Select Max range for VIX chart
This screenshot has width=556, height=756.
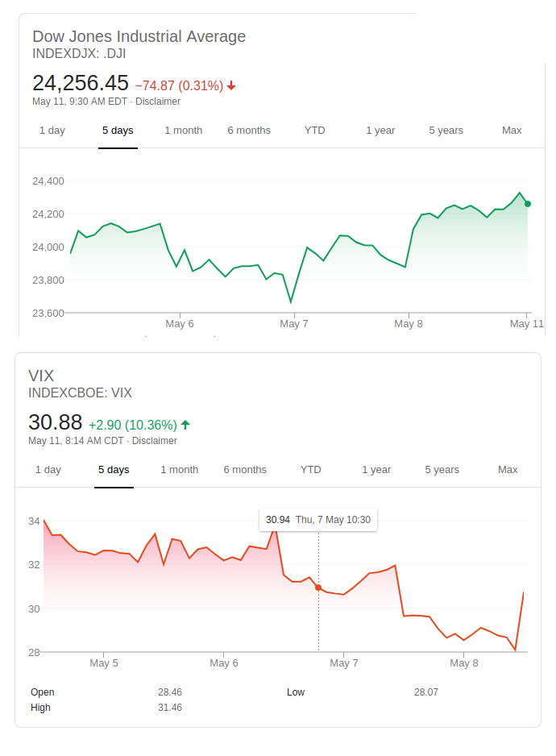(x=508, y=470)
